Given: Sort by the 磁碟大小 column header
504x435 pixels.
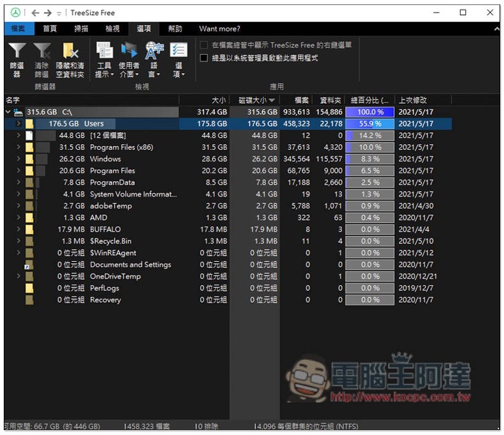Looking at the screenshot, I should (254, 100).
